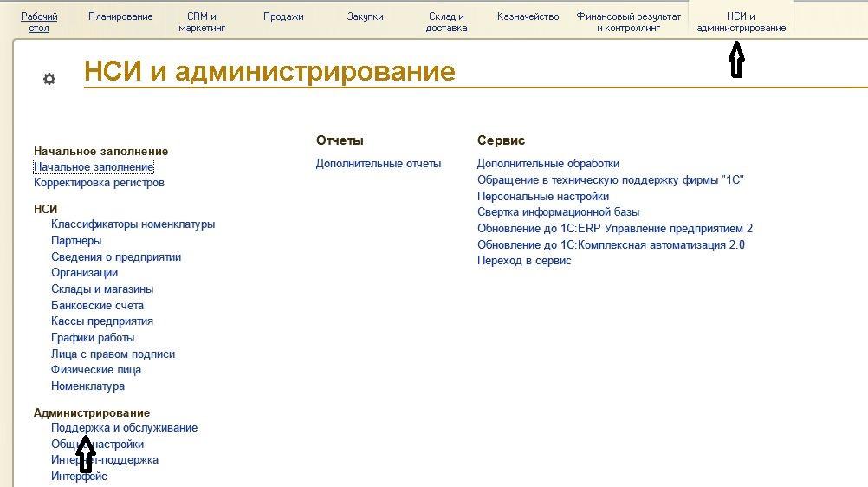Open Персональные настройки
This screenshot has height=487, width=868.
543,197
